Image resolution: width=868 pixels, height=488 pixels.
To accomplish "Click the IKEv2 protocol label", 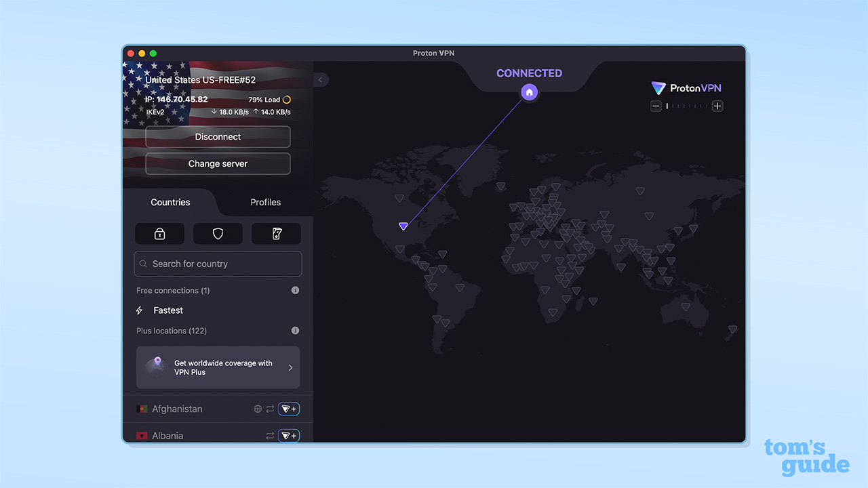I will pos(155,112).
